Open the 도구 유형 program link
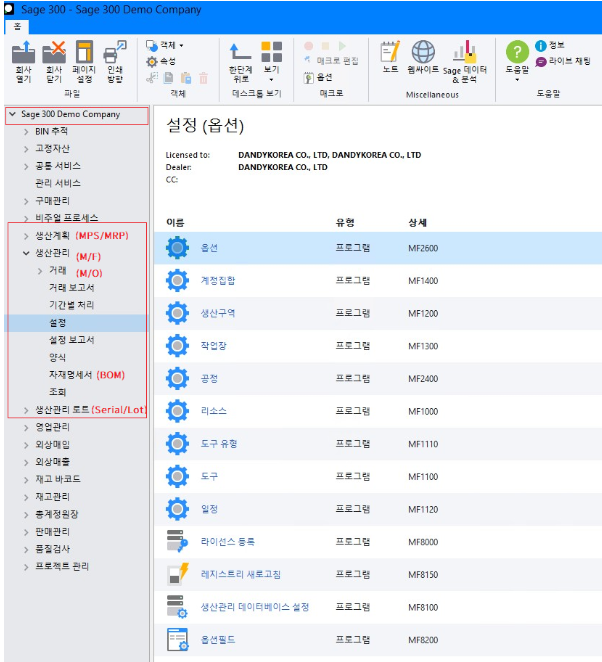This screenshot has height=662, width=602. (x=219, y=444)
